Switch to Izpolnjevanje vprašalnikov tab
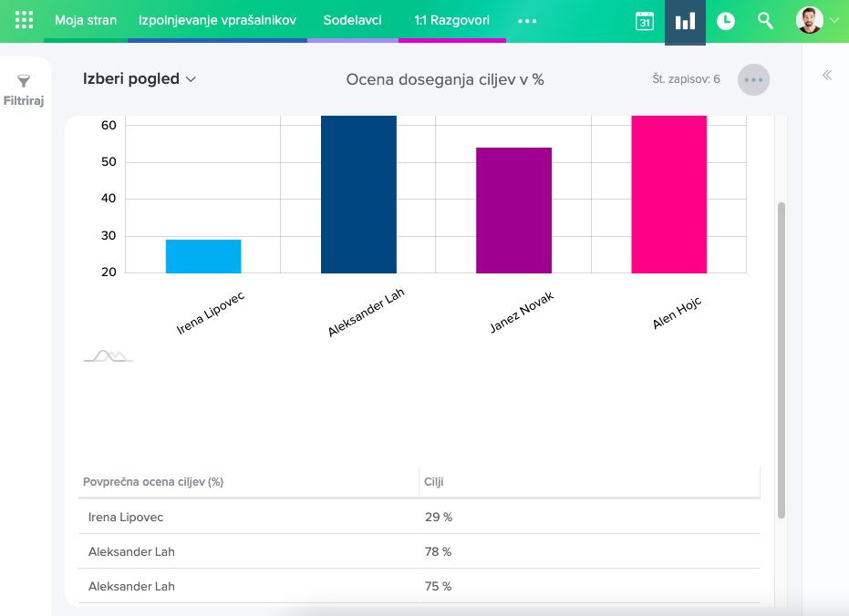The height and width of the screenshot is (616, 849). tap(217, 20)
